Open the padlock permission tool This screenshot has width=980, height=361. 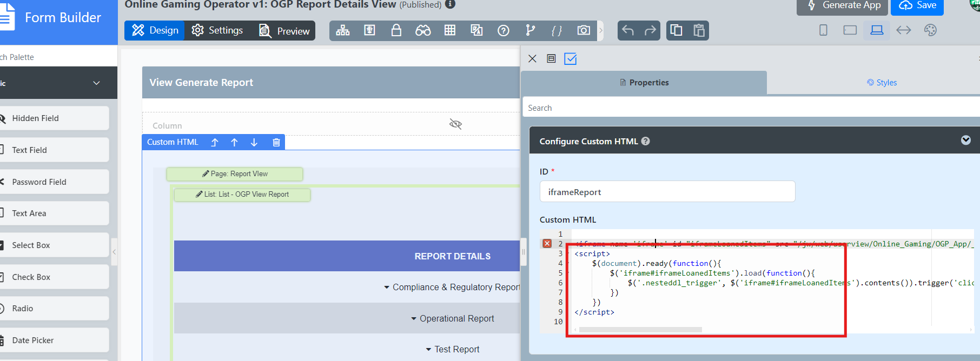pyautogui.click(x=396, y=30)
